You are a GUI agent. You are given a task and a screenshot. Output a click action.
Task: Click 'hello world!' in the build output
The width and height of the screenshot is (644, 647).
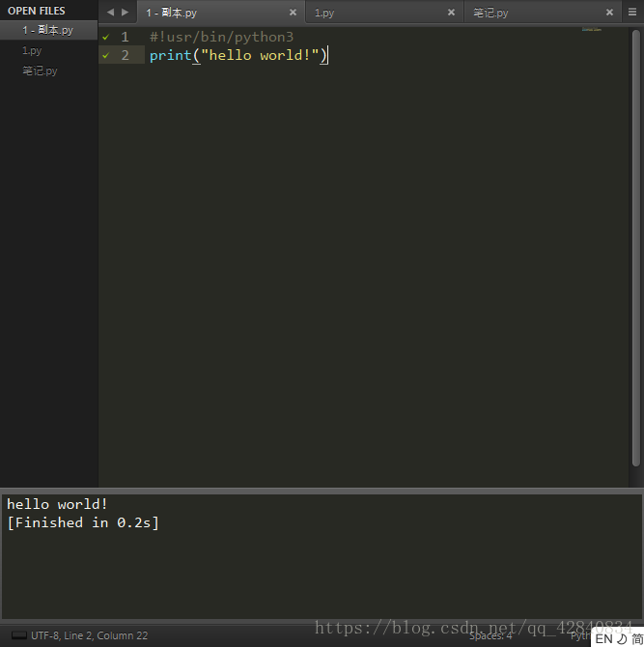(x=57, y=504)
